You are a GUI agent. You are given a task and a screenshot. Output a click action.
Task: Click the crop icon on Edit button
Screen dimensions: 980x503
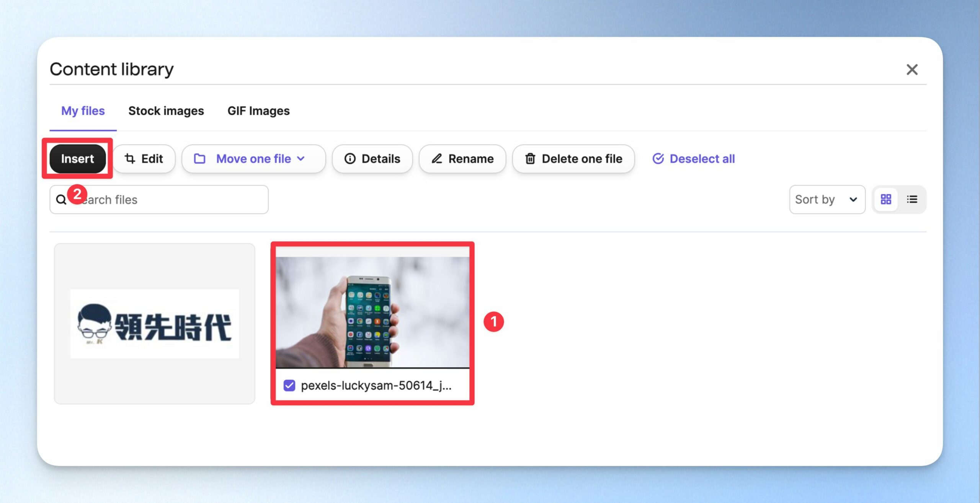130,159
